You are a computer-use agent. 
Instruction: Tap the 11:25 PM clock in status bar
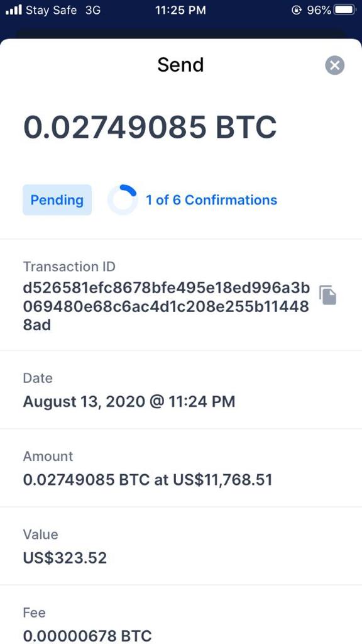click(x=180, y=10)
